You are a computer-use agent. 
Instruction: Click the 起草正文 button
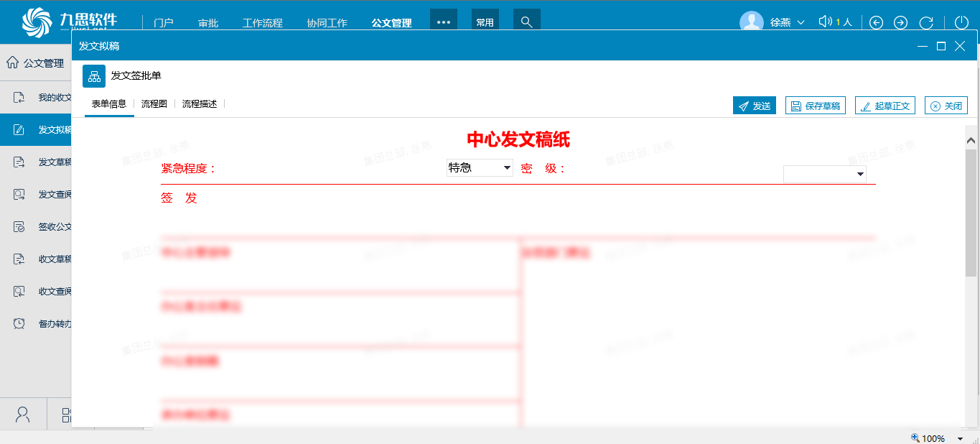click(x=885, y=106)
